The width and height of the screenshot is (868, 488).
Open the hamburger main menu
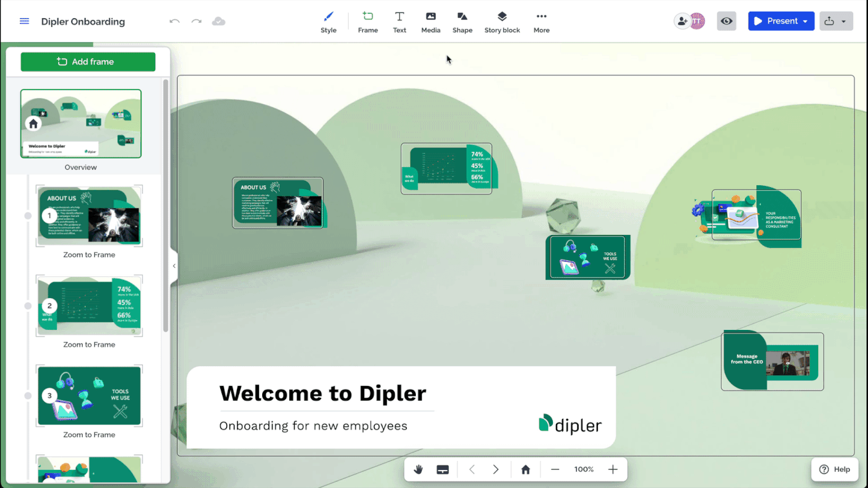25,21
